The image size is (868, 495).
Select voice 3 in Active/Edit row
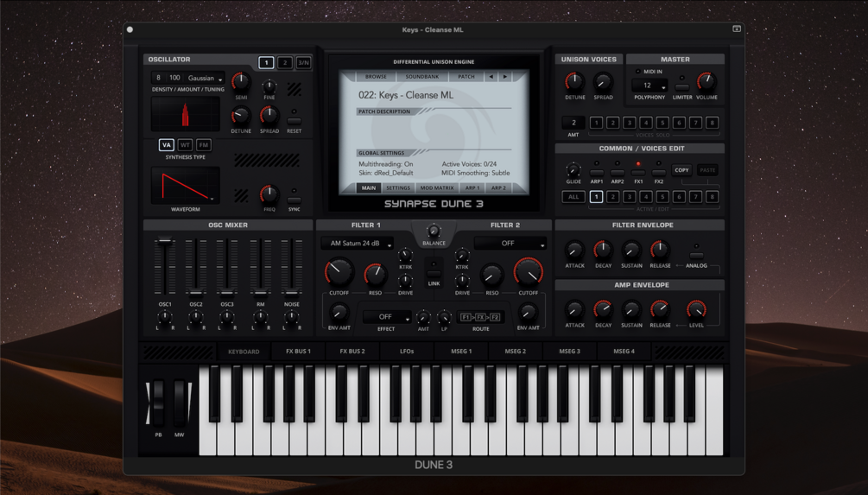(x=629, y=197)
